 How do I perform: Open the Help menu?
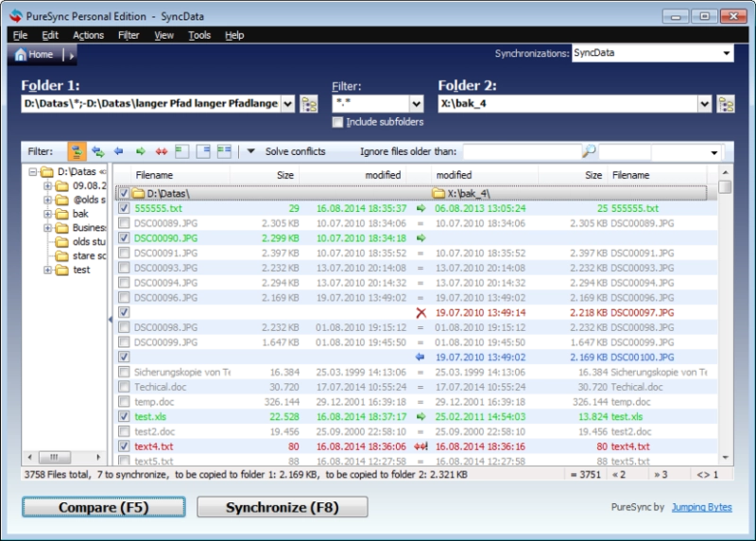234,35
